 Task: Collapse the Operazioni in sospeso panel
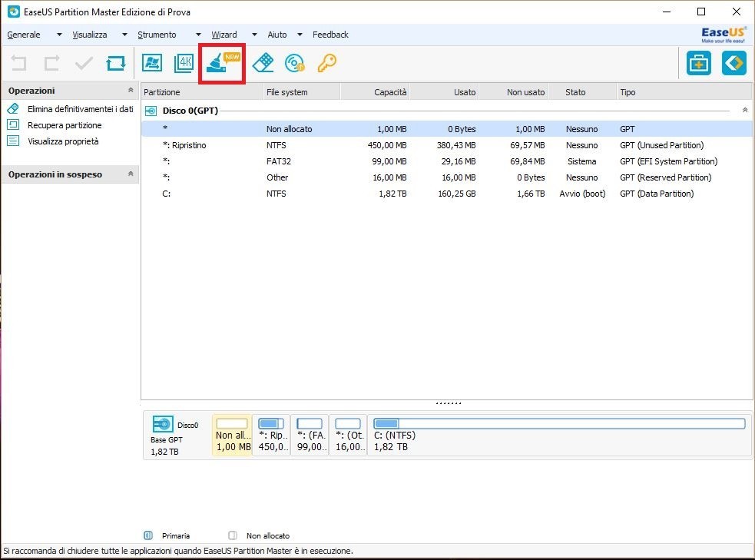coord(131,174)
